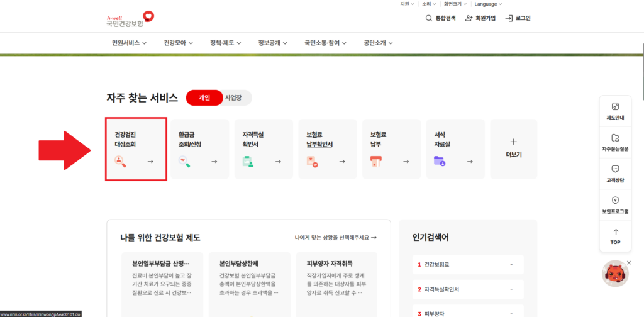
Task: Click the arrow on 서식 자료실 card
Action: (470, 162)
